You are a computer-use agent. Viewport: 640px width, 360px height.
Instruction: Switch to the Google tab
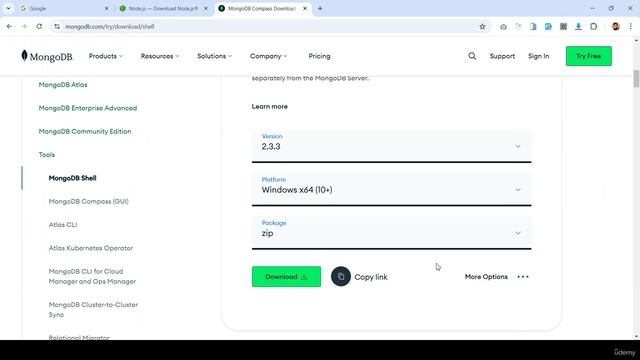click(64, 8)
